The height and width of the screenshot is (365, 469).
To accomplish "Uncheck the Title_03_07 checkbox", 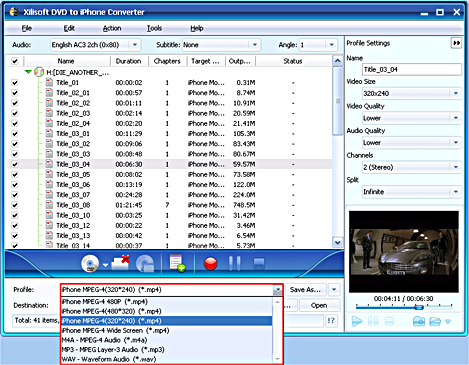I will pos(15,195).
